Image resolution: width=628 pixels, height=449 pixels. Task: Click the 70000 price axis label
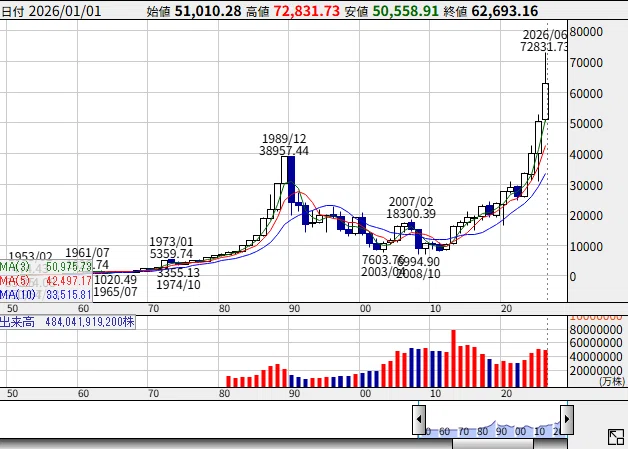[x=586, y=63]
